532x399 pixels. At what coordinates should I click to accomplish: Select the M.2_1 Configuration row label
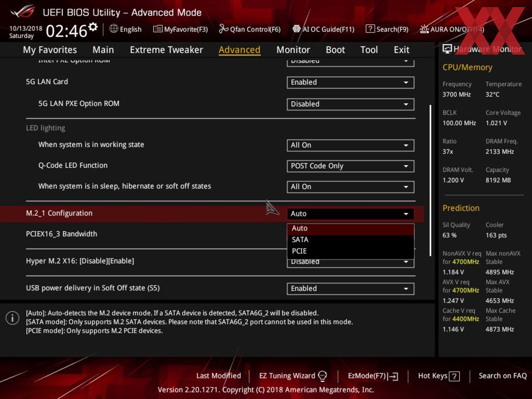[x=59, y=213]
